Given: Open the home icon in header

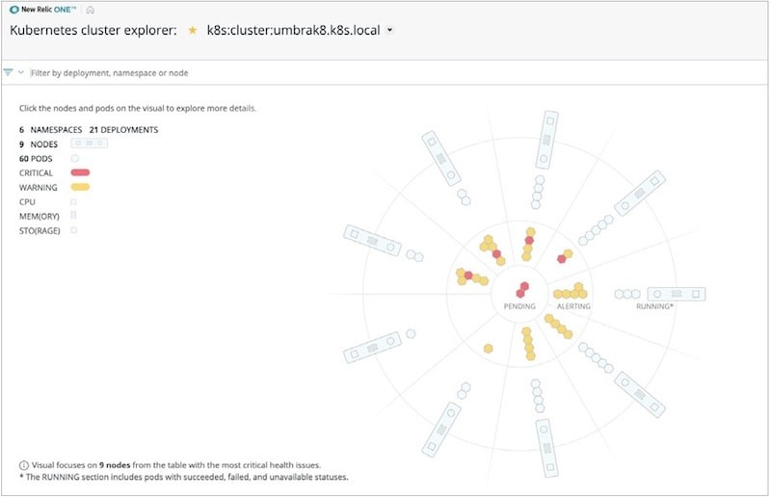Looking at the screenshot, I should pos(90,10).
